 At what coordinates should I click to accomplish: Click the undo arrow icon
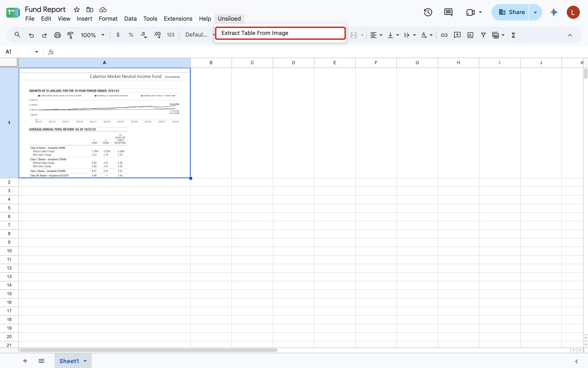pyautogui.click(x=31, y=35)
